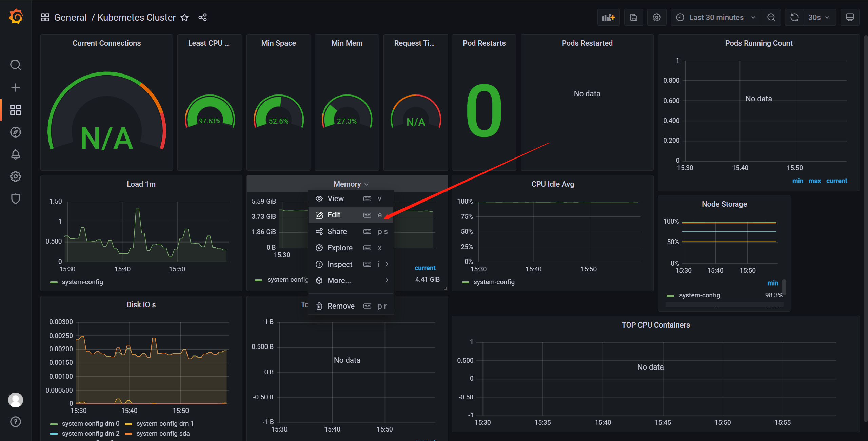Zoom out the time range
The image size is (868, 441).
(771, 17)
